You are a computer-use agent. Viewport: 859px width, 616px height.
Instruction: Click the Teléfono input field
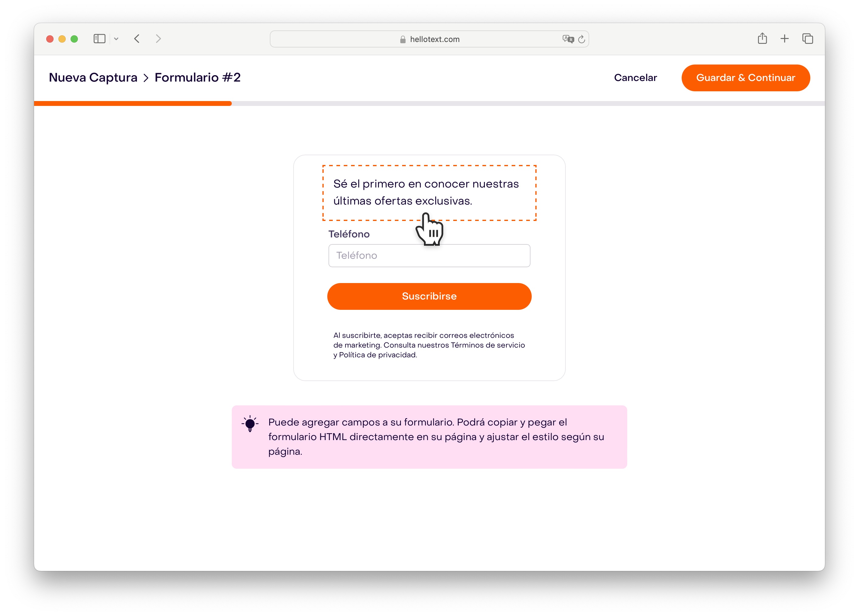click(429, 256)
